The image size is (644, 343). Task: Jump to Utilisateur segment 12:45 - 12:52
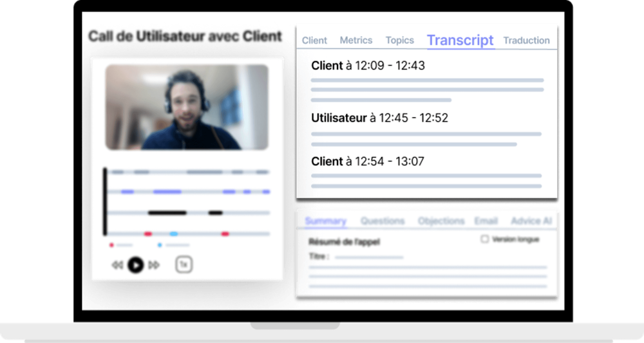379,118
